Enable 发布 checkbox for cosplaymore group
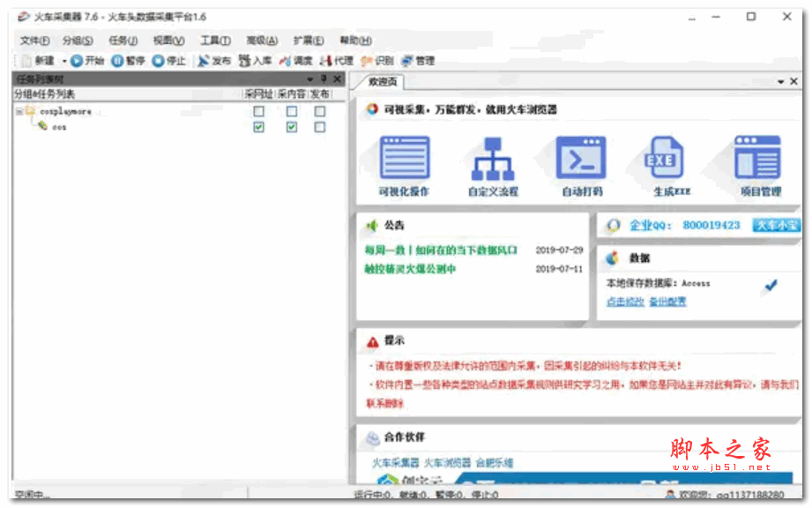The width and height of the screenshot is (812, 508). click(321, 111)
